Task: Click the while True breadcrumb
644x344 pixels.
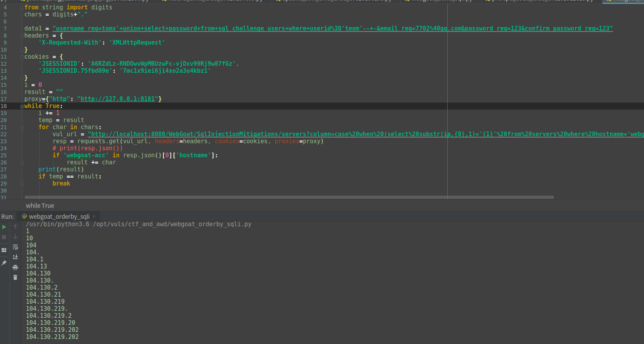Action: (x=40, y=205)
